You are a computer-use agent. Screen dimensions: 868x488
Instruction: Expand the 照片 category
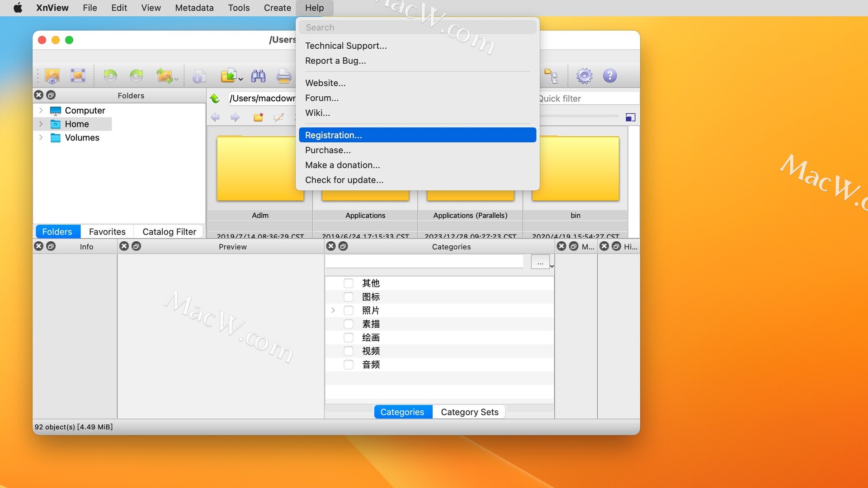[x=333, y=310]
